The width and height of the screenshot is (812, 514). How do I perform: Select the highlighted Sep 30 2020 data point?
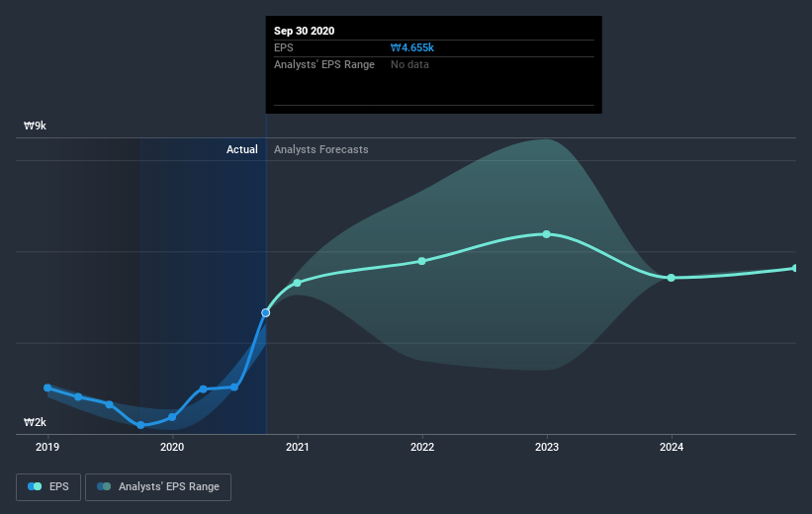coord(266,312)
